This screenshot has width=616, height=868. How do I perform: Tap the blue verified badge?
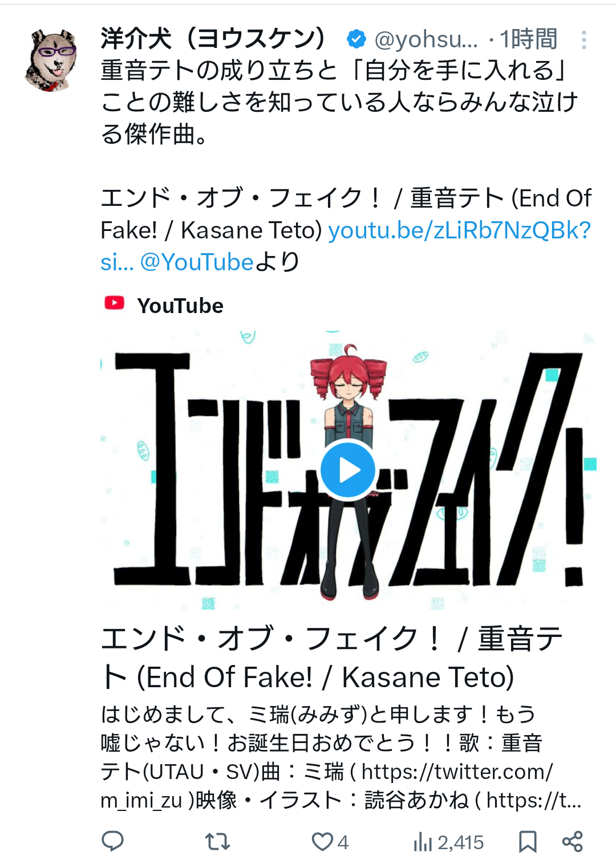click(x=356, y=39)
